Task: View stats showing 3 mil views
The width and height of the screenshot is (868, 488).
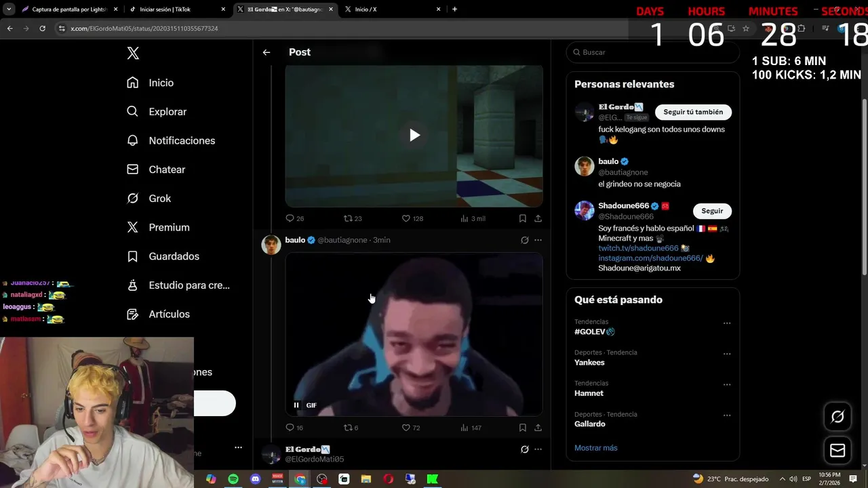Action: coord(473,218)
